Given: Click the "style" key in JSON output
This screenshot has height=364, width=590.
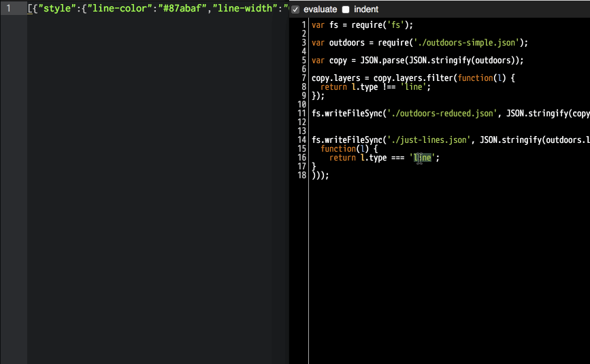Looking at the screenshot, I should pos(55,9).
